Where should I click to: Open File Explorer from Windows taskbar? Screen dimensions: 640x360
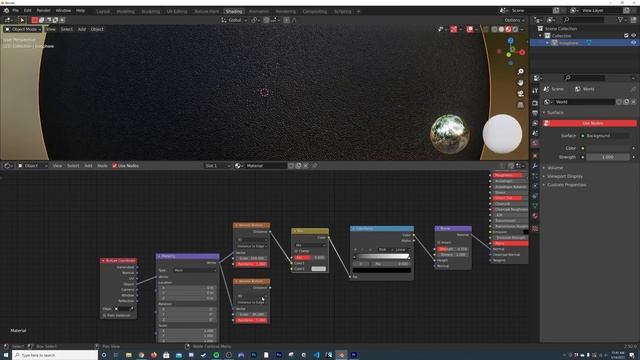point(129,355)
